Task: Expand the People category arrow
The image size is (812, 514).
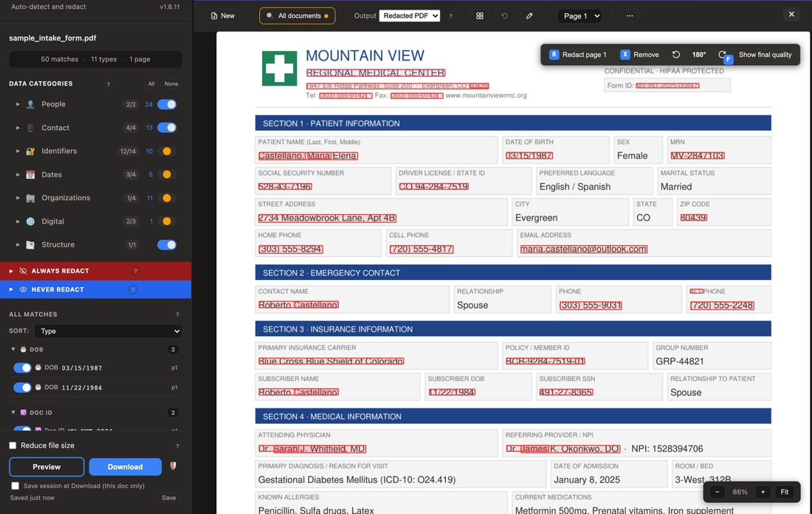Action: 18,104
